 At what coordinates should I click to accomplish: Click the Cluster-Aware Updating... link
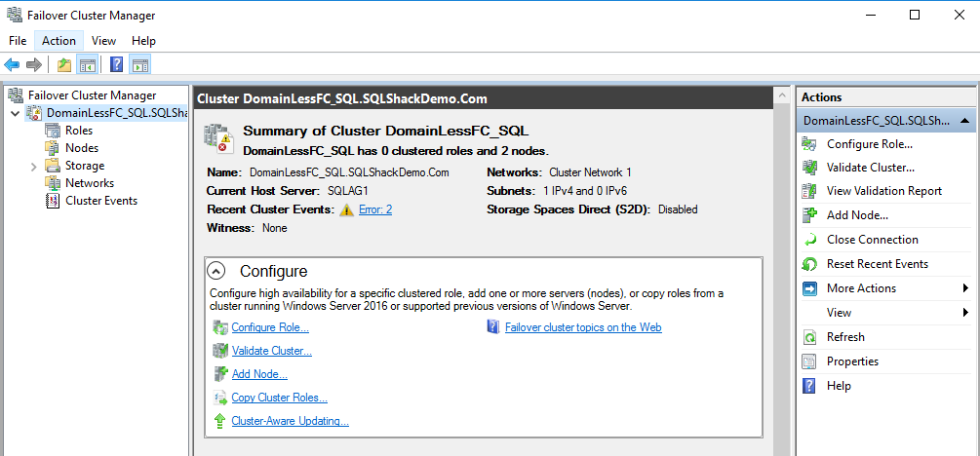[x=290, y=421]
